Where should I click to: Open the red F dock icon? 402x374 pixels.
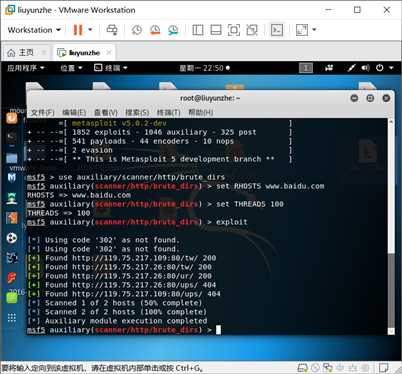12,277
